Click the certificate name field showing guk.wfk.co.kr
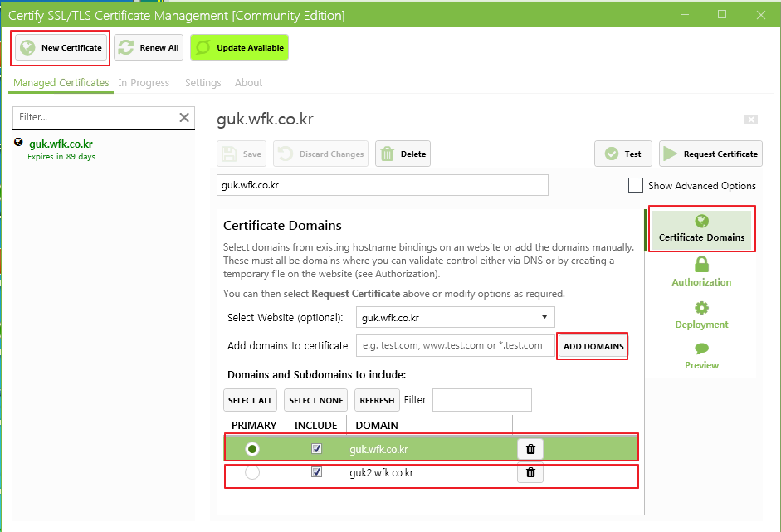781x532 pixels. [383, 185]
